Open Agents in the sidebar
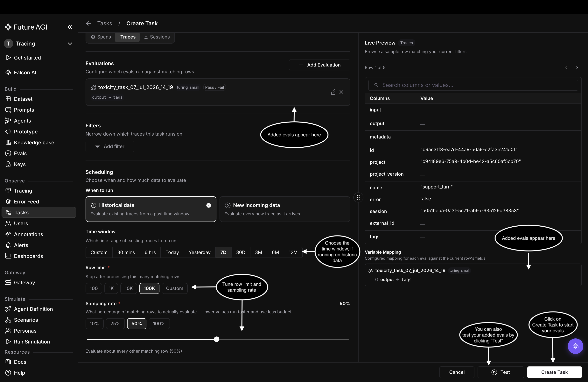This screenshot has height=382, width=588. (39, 121)
